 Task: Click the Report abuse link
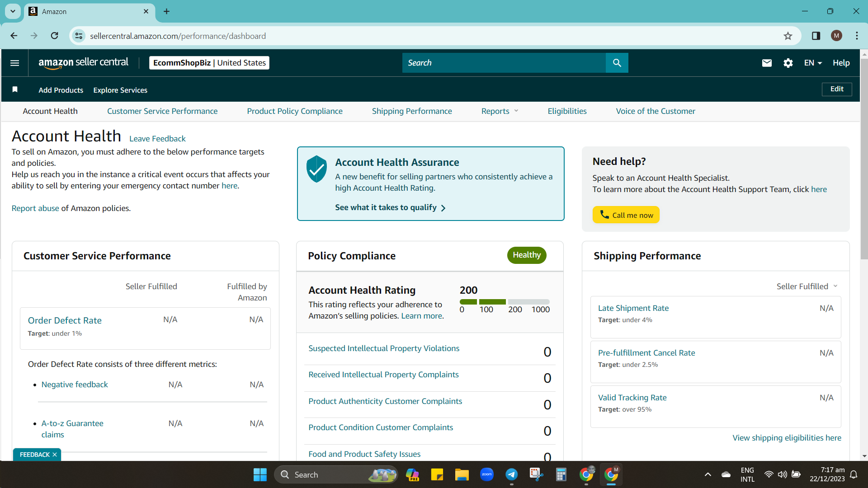pos(35,208)
